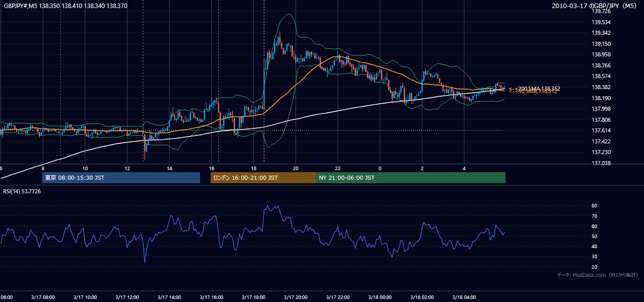
Task: Click price axis label 139.342
Action: pyautogui.click(x=601, y=33)
